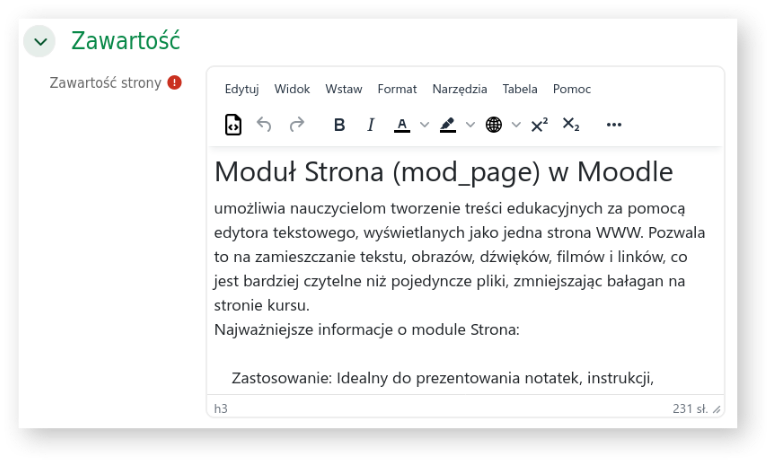Open the Widok menu
Viewport: 772px width, 463px height.
tap(292, 89)
